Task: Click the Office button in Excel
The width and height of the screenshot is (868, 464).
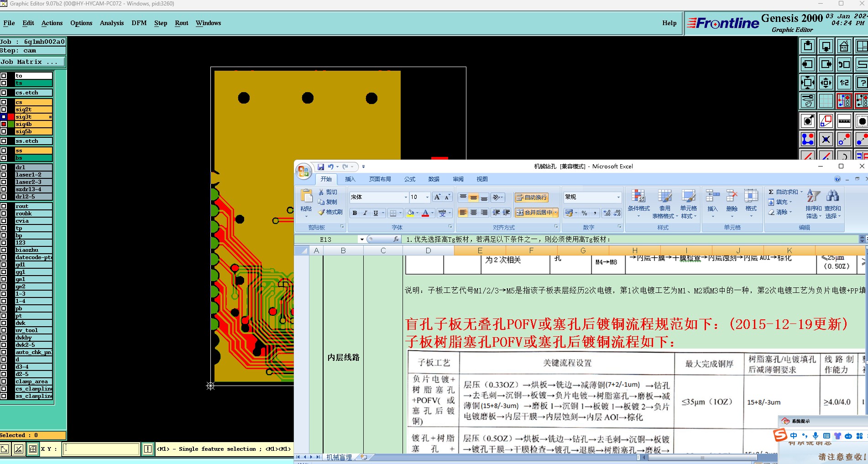Action: 303,171
